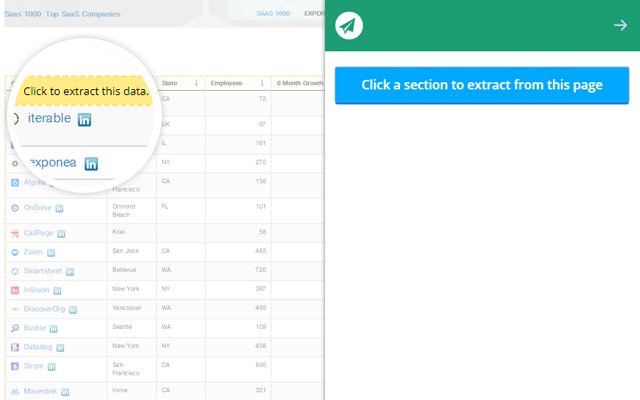Select employee count 800 in Stripe row

[260, 364]
